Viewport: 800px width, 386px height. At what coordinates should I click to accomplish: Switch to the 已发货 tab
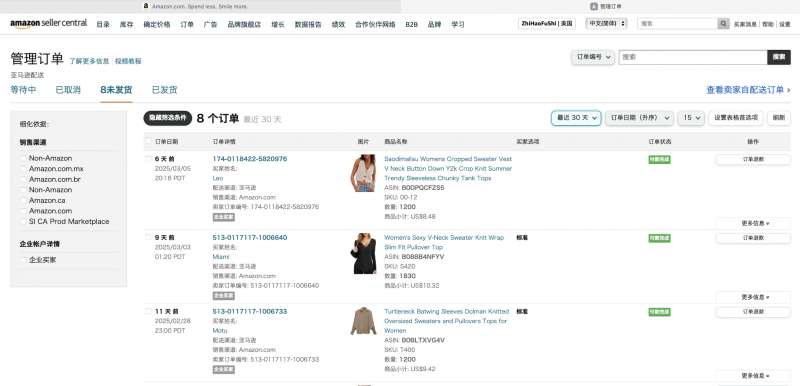(x=164, y=90)
